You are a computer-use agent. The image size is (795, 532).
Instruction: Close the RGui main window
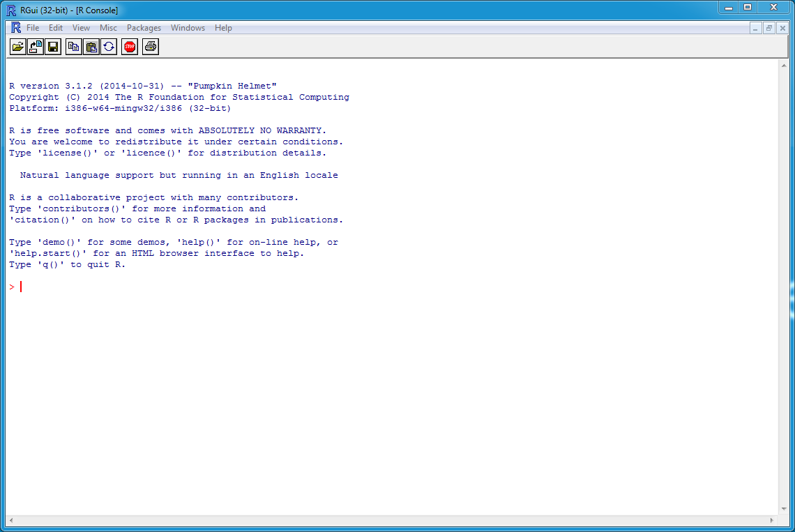(x=773, y=7)
